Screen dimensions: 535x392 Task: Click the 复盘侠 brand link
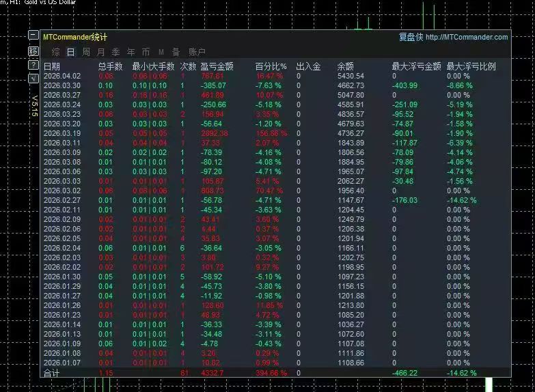[411, 37]
